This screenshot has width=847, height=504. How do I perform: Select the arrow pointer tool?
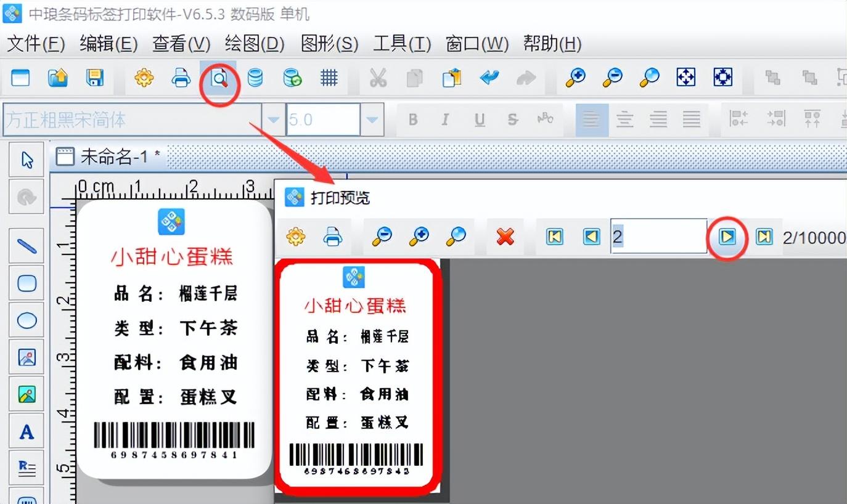coord(27,160)
